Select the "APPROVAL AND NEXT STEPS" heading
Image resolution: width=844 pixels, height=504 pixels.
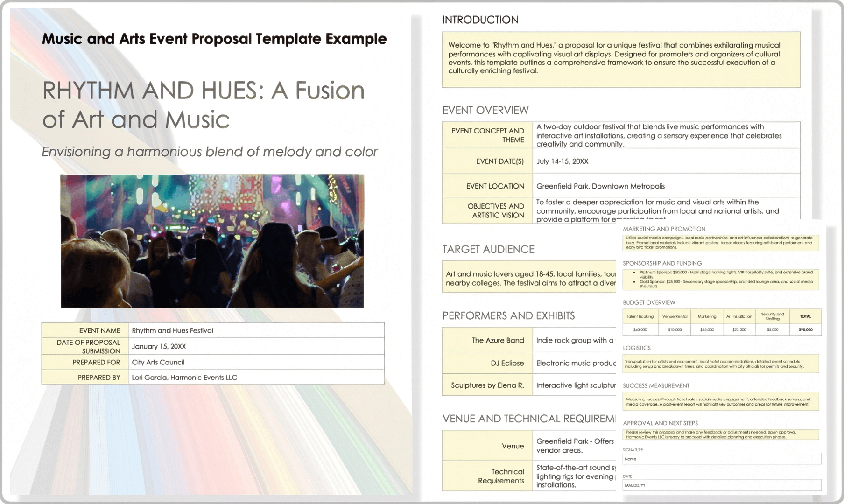tap(660, 423)
